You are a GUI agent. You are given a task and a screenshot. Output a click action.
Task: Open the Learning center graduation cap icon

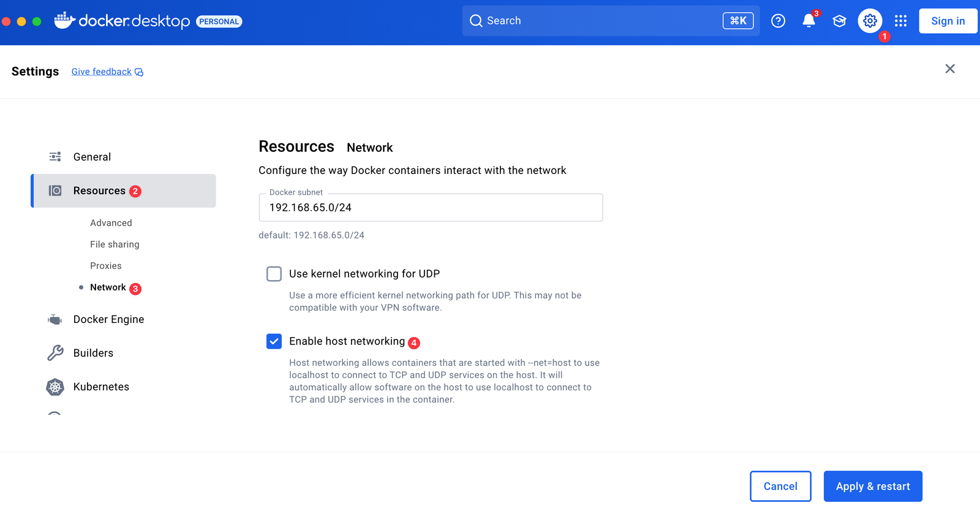click(x=839, y=21)
